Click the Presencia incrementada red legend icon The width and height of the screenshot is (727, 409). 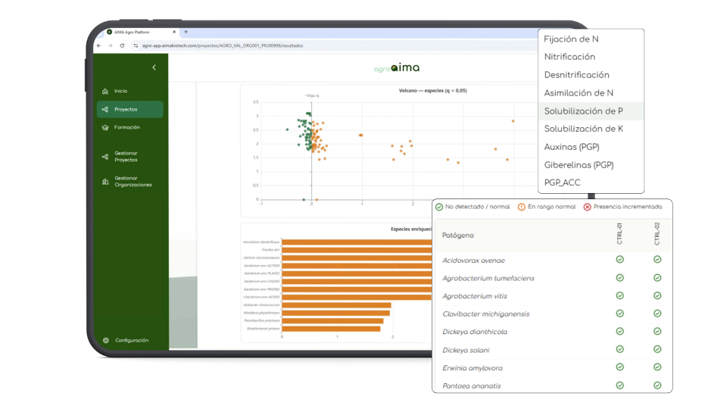(x=587, y=207)
